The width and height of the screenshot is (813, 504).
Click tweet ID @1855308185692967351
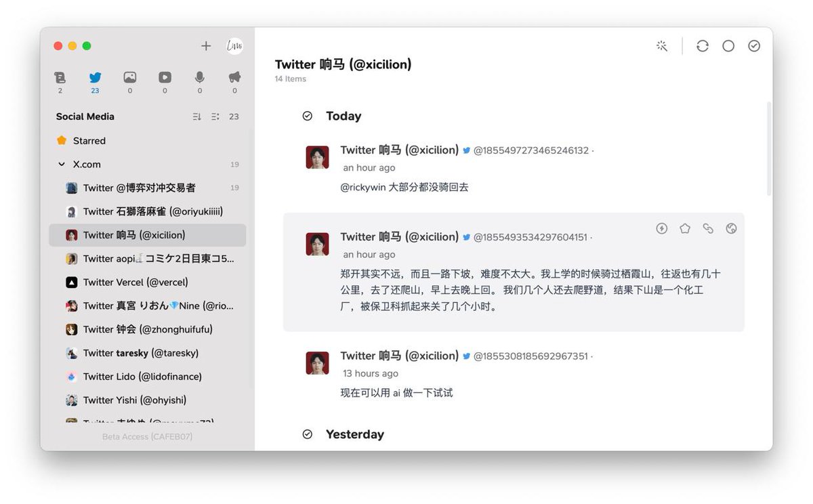[x=530, y=356]
